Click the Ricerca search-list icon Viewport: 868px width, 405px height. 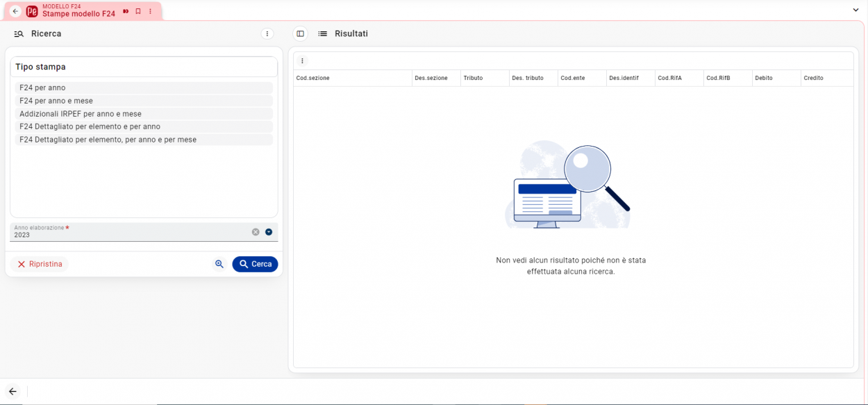pos(19,33)
